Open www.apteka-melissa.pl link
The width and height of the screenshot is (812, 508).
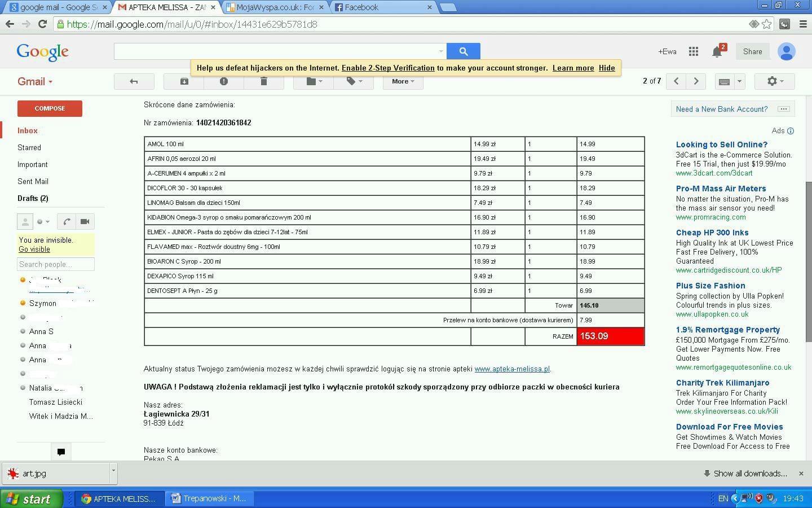(x=512, y=369)
